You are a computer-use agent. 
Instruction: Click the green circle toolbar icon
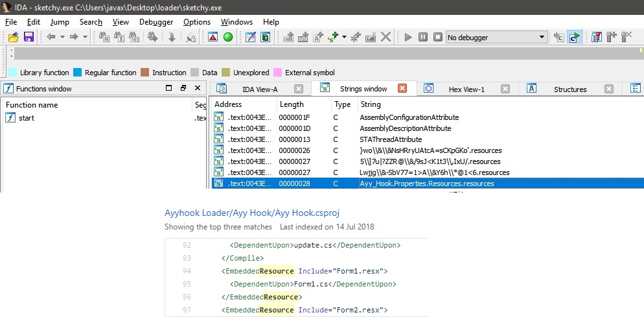[228, 38]
